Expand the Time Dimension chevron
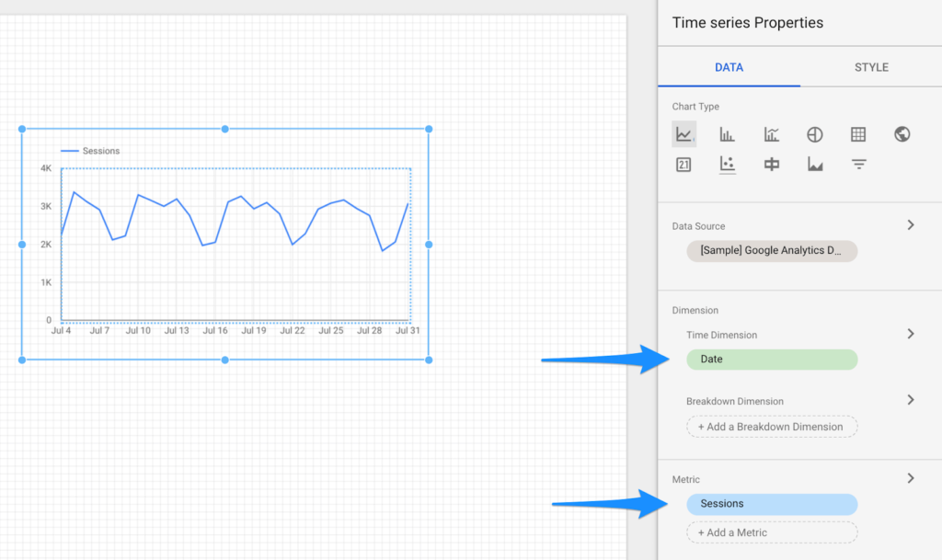The width and height of the screenshot is (942, 560). pyautogui.click(x=911, y=334)
